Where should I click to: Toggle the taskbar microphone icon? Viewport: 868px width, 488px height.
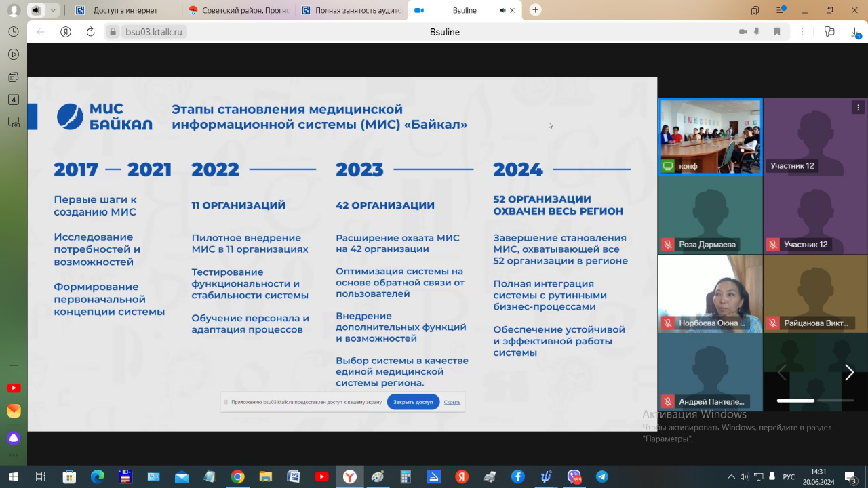772,477
